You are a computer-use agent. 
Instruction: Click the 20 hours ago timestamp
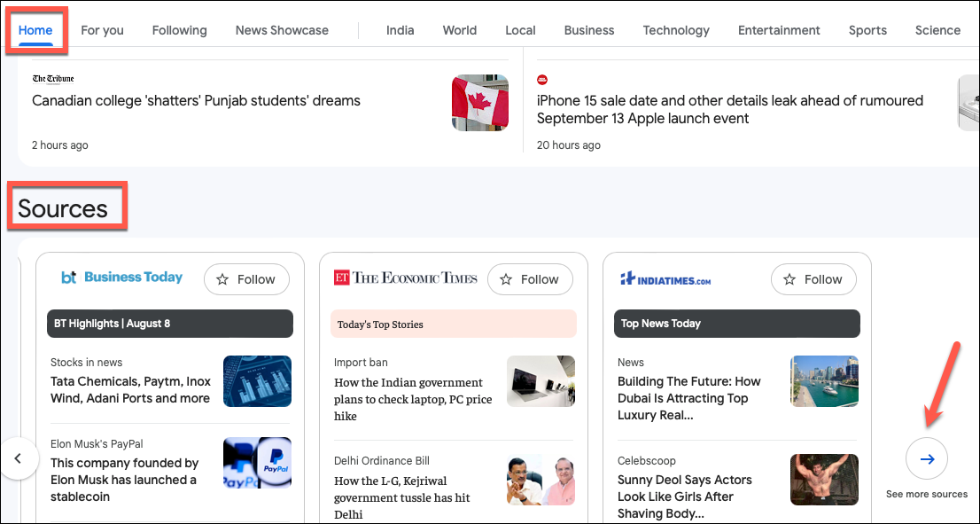(x=568, y=145)
